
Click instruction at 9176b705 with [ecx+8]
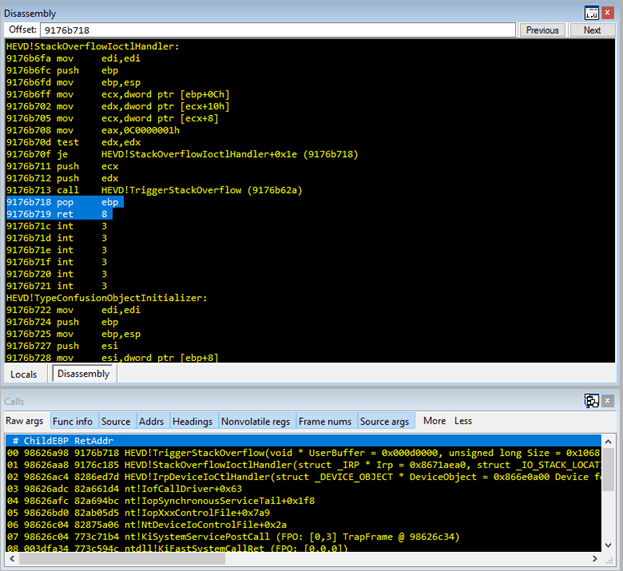pos(112,118)
